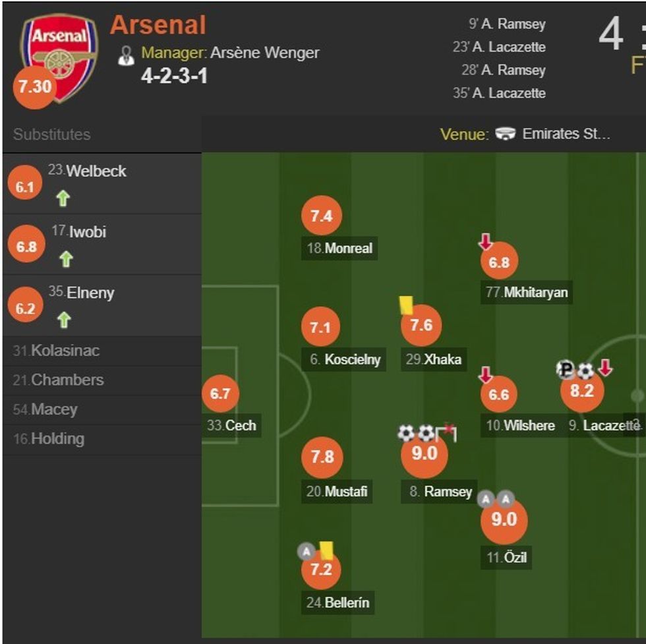
Task: Click the manager silhouette icon beside Arsène Wenger
Action: click(127, 53)
